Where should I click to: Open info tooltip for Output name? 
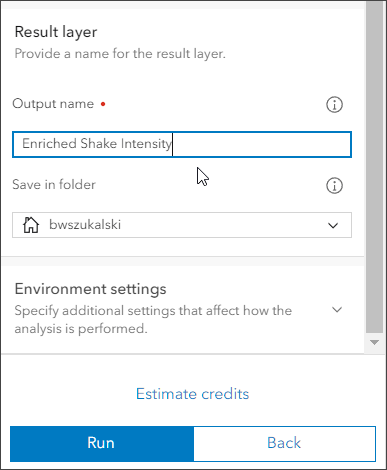pos(334,105)
